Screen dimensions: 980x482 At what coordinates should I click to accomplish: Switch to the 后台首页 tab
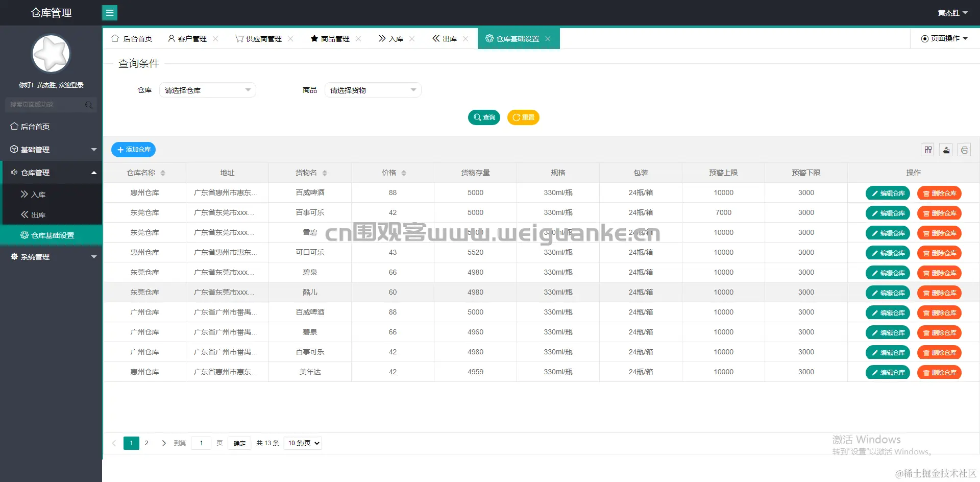click(132, 39)
